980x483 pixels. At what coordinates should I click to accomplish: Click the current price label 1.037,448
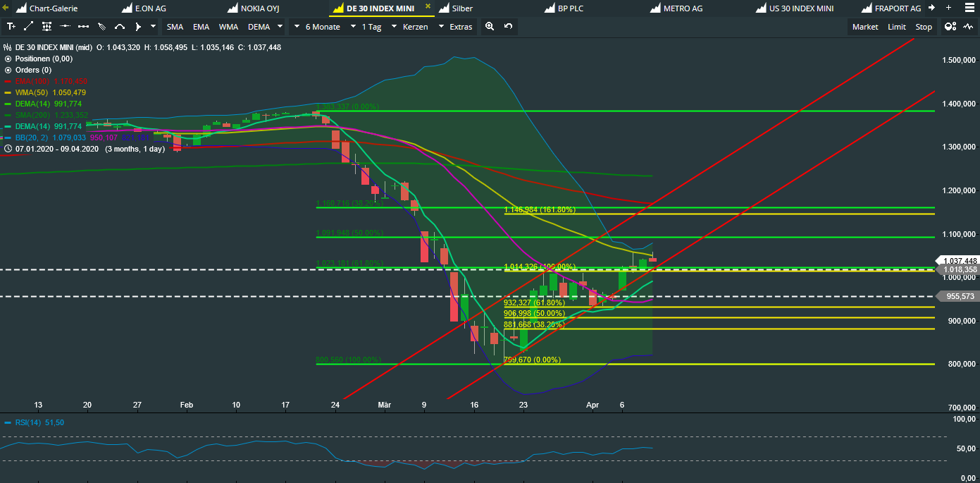(957, 260)
